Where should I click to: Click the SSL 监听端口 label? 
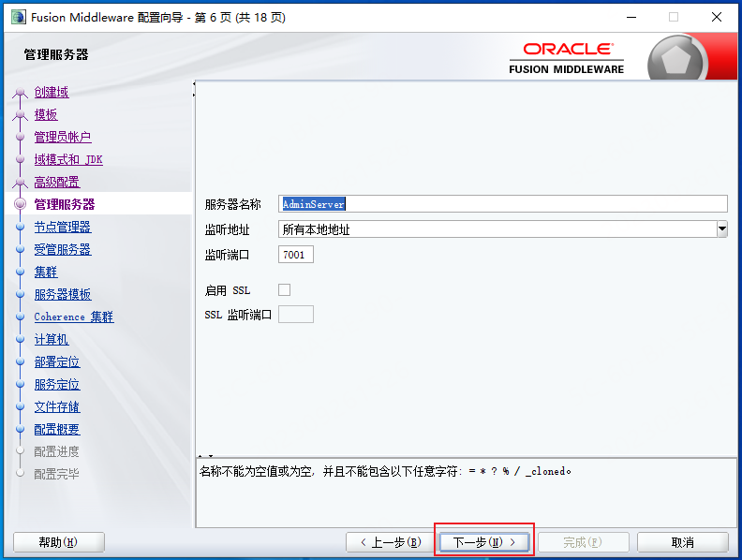(x=238, y=315)
